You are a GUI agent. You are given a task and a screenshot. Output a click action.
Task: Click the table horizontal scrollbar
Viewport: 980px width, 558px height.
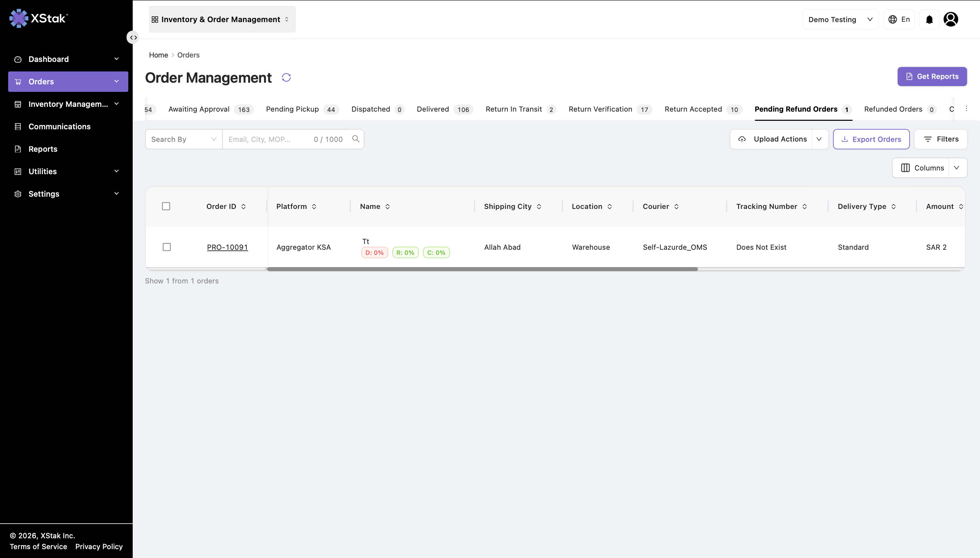tap(482, 269)
